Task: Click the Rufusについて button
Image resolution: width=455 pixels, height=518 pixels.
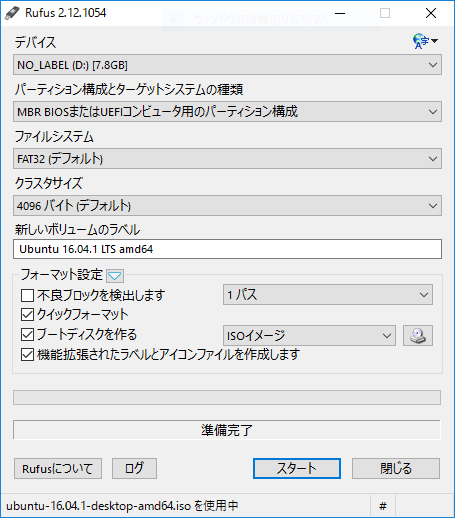Action: coord(58,469)
